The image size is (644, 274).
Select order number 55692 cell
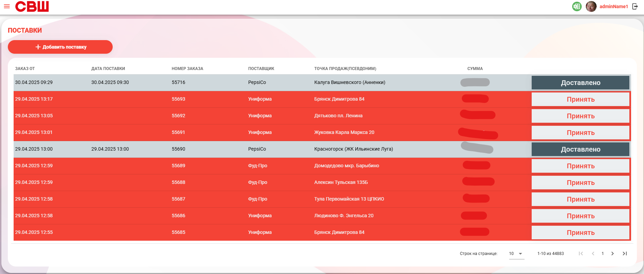pos(178,116)
